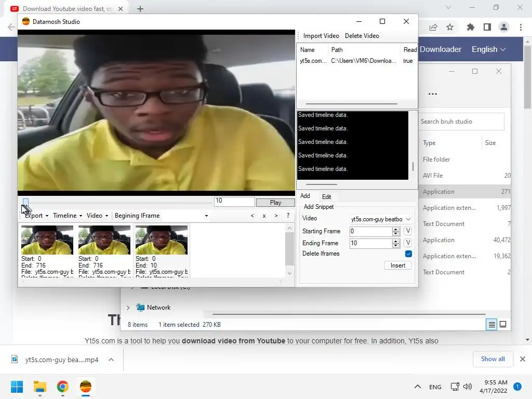The width and height of the screenshot is (532, 399).
Task: Move snippet right with > button
Action: click(x=276, y=216)
